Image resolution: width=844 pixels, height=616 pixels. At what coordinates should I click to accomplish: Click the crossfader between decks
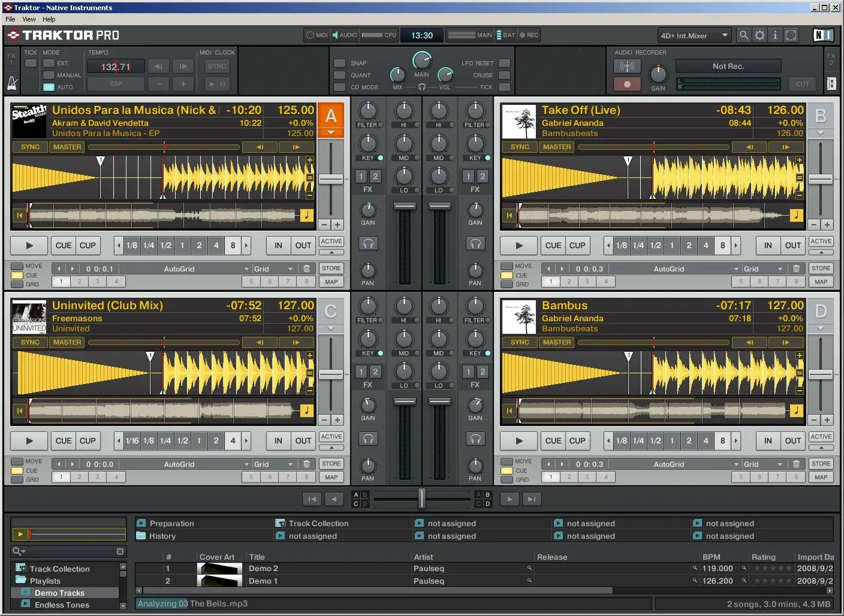coord(421,499)
